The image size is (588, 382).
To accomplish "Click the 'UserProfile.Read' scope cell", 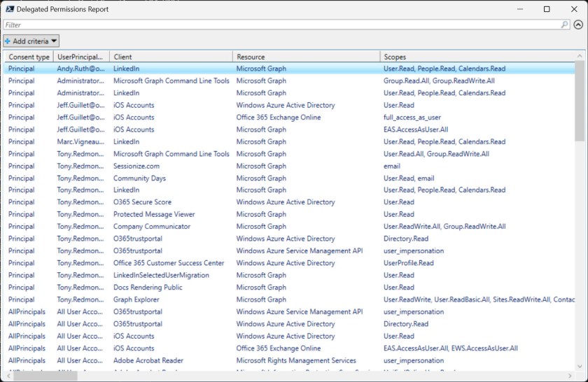I will point(408,263).
